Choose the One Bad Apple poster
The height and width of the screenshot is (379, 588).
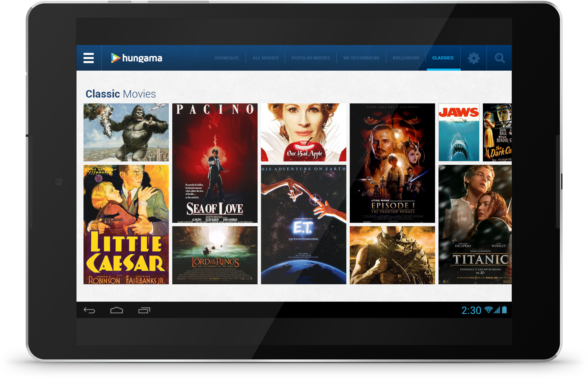(303, 132)
